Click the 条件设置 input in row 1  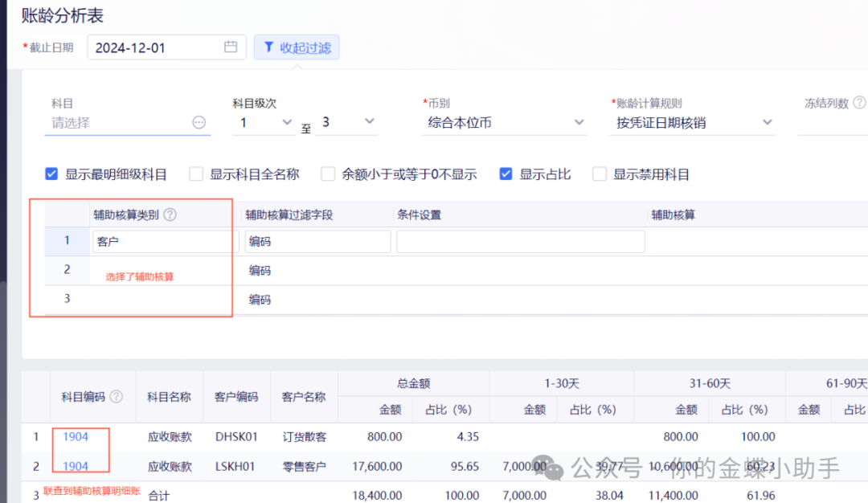pos(520,241)
